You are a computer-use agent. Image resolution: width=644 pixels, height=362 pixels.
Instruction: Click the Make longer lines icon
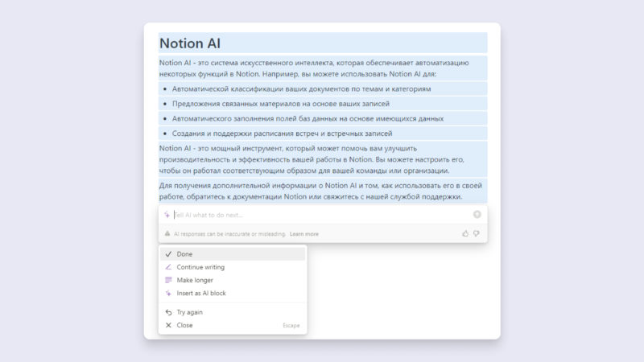coord(168,280)
